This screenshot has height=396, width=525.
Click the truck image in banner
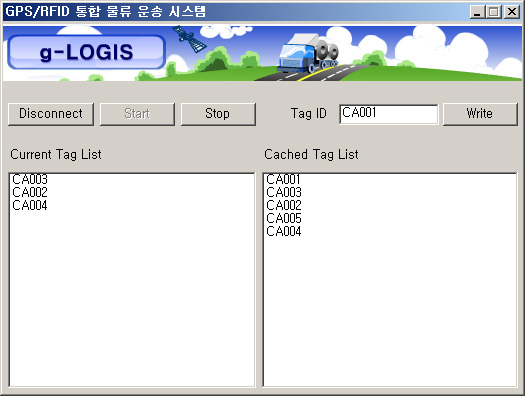click(x=307, y=53)
